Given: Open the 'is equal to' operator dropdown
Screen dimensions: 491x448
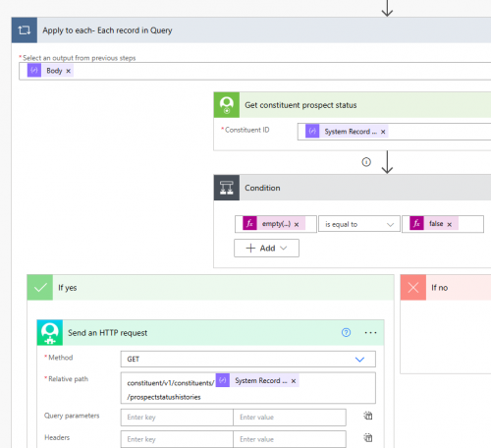Looking at the screenshot, I should pos(359,224).
